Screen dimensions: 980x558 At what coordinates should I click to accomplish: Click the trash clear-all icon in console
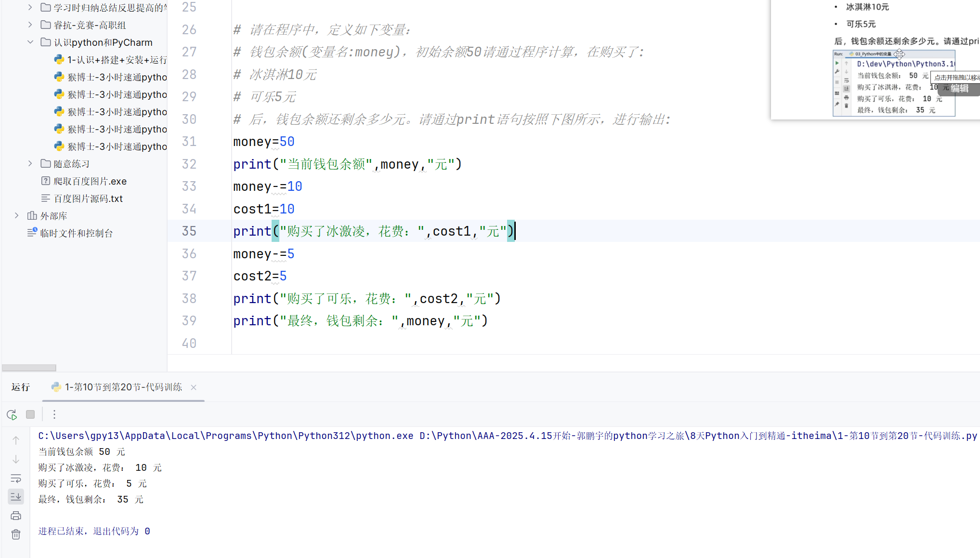16,534
